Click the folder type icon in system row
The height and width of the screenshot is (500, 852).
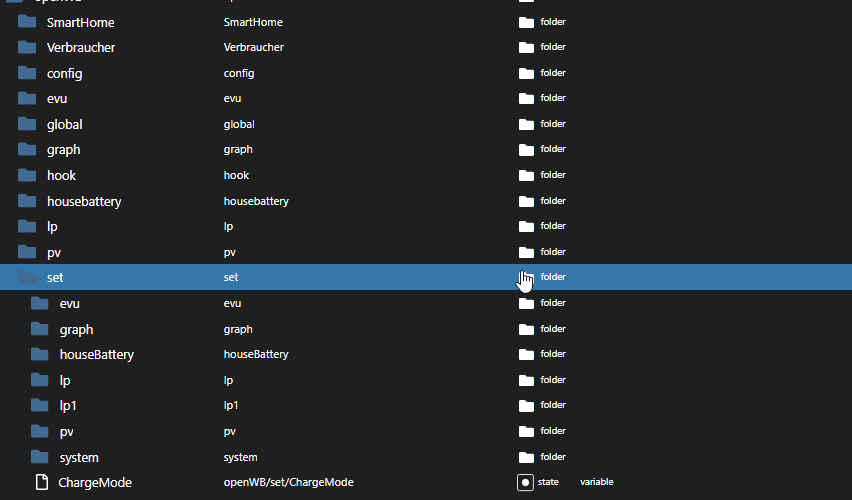click(x=526, y=457)
